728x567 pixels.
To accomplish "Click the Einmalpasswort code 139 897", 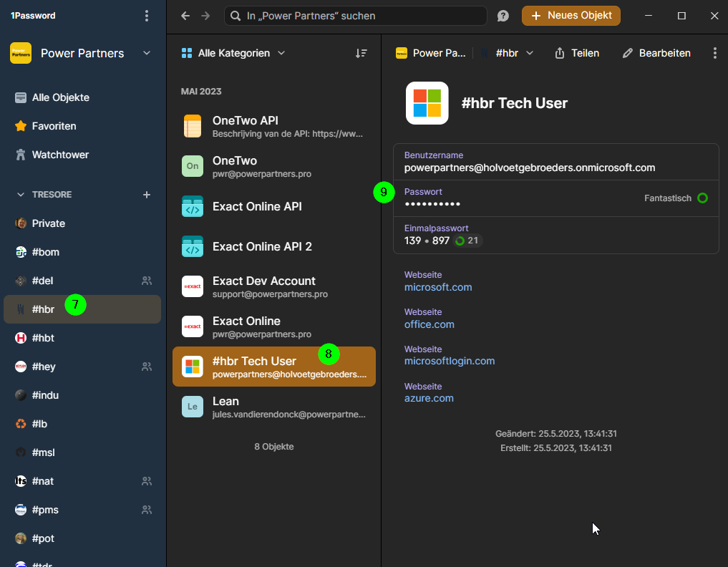I will pyautogui.click(x=427, y=241).
